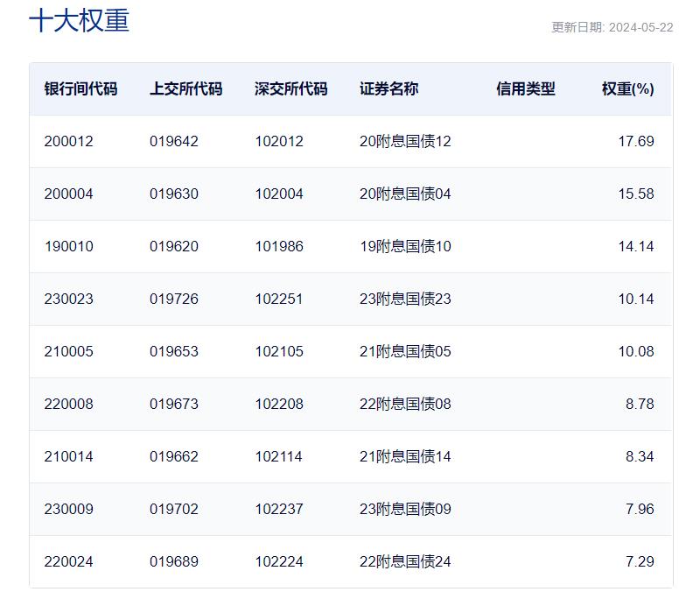Open security name 20附息国债12
This screenshot has height=606, width=700.
tap(405, 141)
